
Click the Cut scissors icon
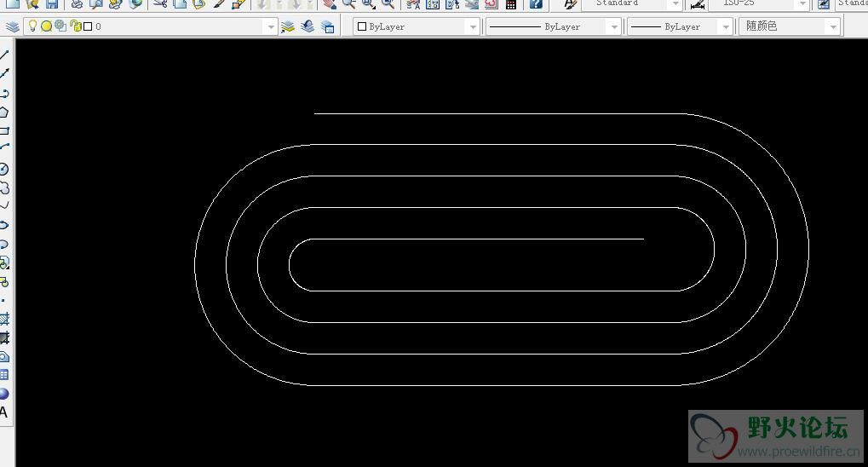(x=160, y=4)
